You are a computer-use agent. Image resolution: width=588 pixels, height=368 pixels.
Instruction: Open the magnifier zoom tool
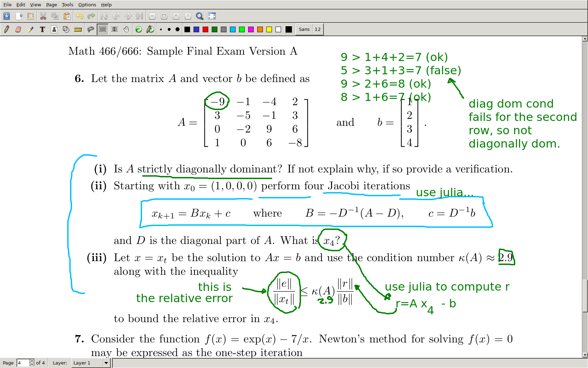pos(199,16)
